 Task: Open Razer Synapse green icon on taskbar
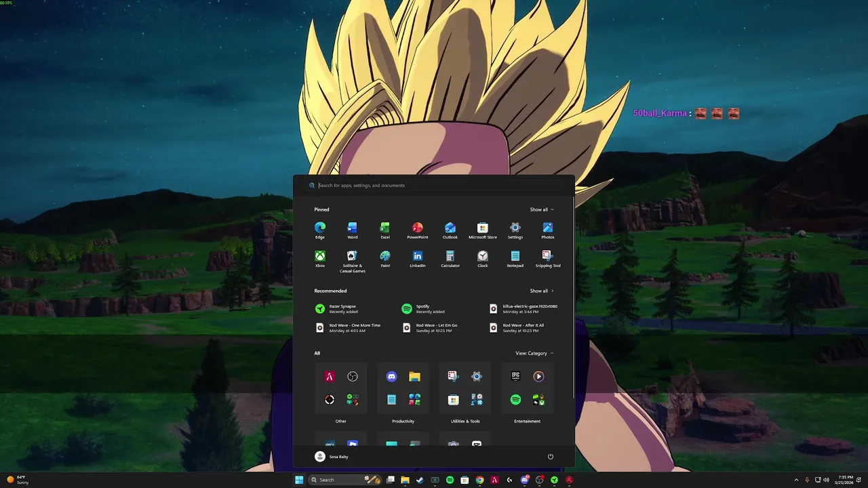(x=554, y=480)
